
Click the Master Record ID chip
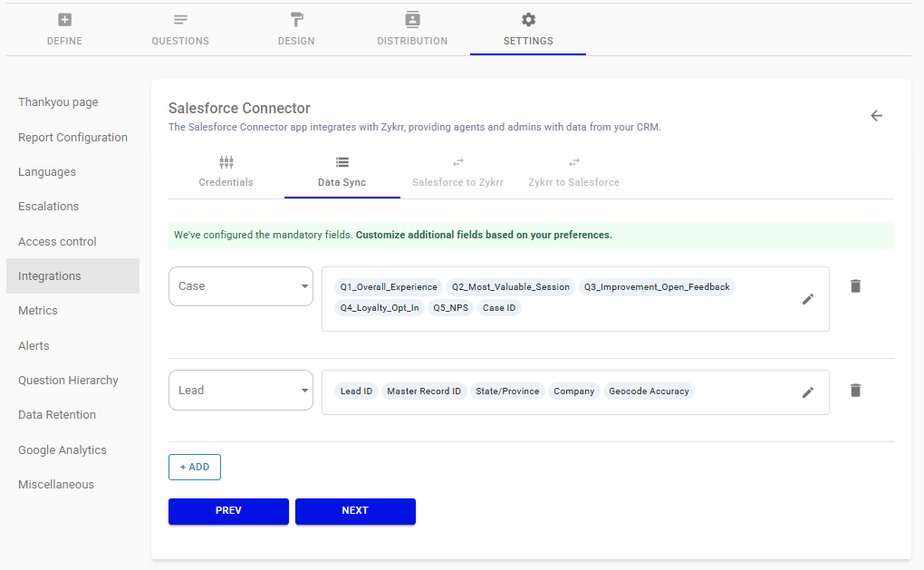tap(424, 391)
